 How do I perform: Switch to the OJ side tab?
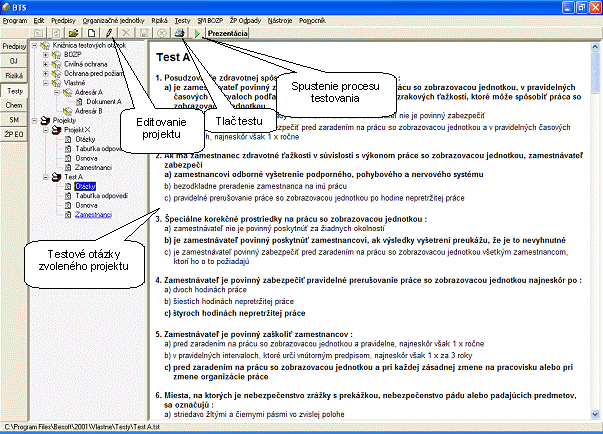pos(14,61)
